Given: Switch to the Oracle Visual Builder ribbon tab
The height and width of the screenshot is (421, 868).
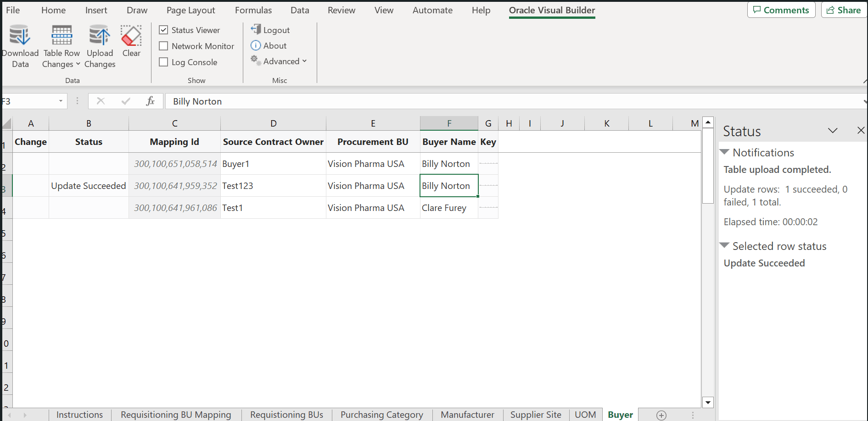Looking at the screenshot, I should click(552, 10).
